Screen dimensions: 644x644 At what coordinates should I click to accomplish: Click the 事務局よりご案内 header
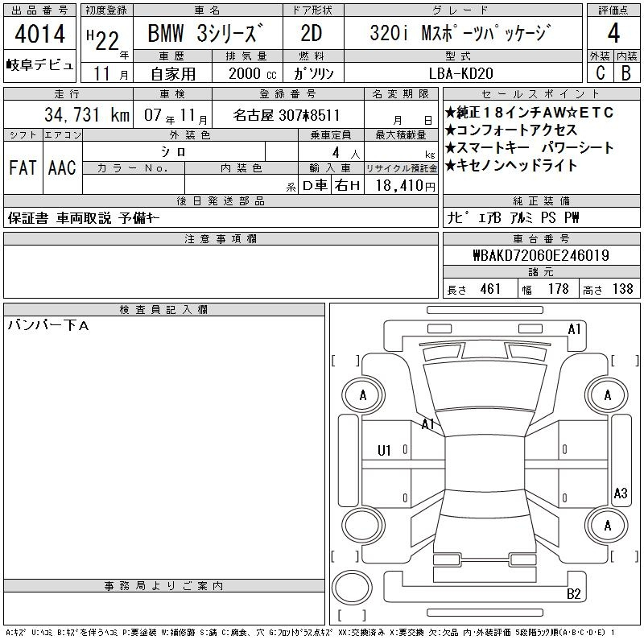pyautogui.click(x=163, y=586)
